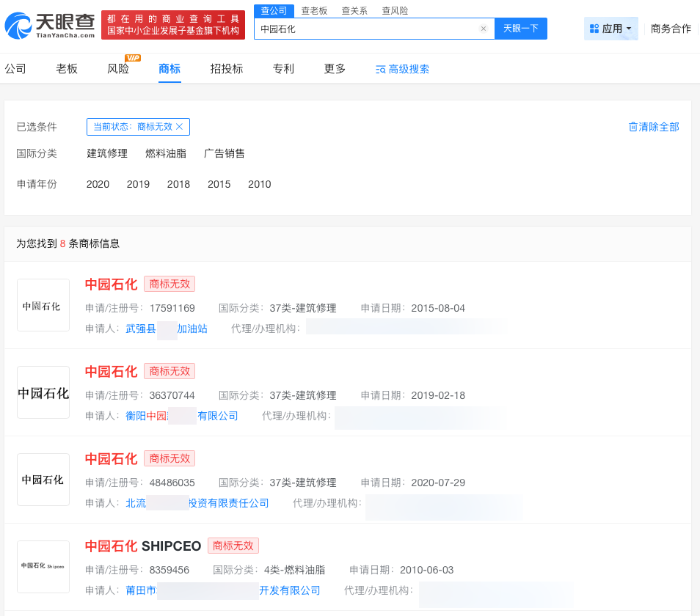Select application year 2015
This screenshot has height=616, width=700.
[219, 184]
